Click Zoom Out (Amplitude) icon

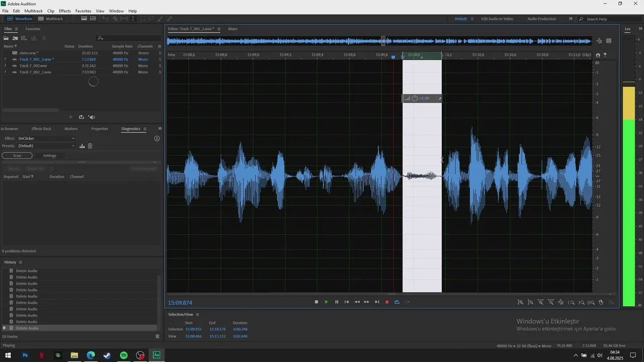pyautogui.click(x=530, y=302)
